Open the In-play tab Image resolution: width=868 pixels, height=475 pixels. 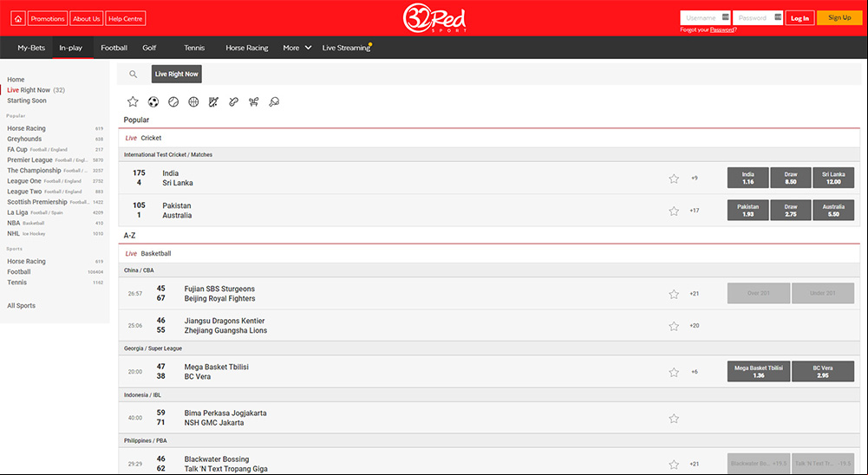click(x=71, y=48)
